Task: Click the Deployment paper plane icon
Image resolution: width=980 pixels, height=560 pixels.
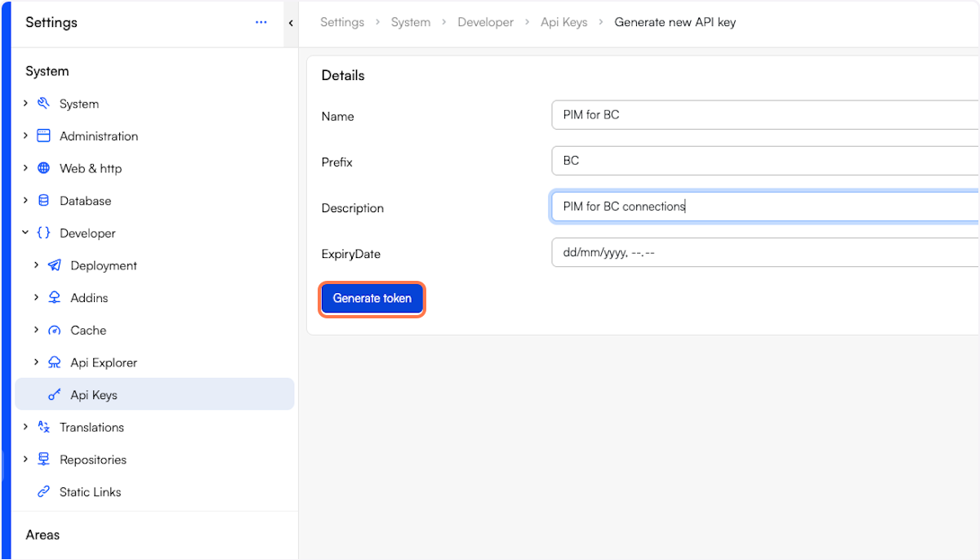Action: tap(55, 265)
